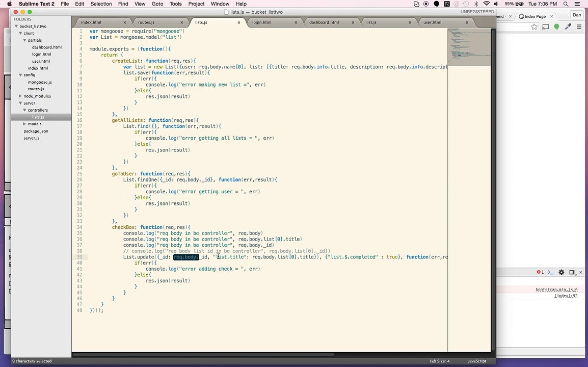588x367 pixels.
Task: Close the dashboard.html tab
Action: pyautogui.click(x=353, y=22)
